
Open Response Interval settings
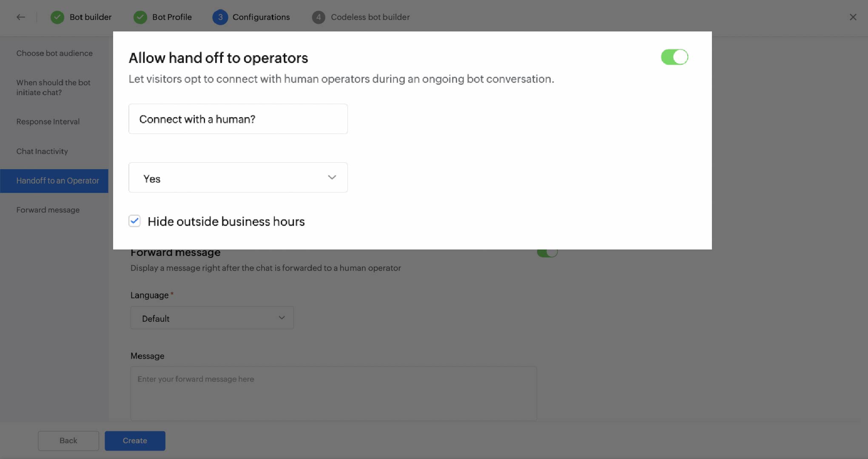(x=48, y=122)
